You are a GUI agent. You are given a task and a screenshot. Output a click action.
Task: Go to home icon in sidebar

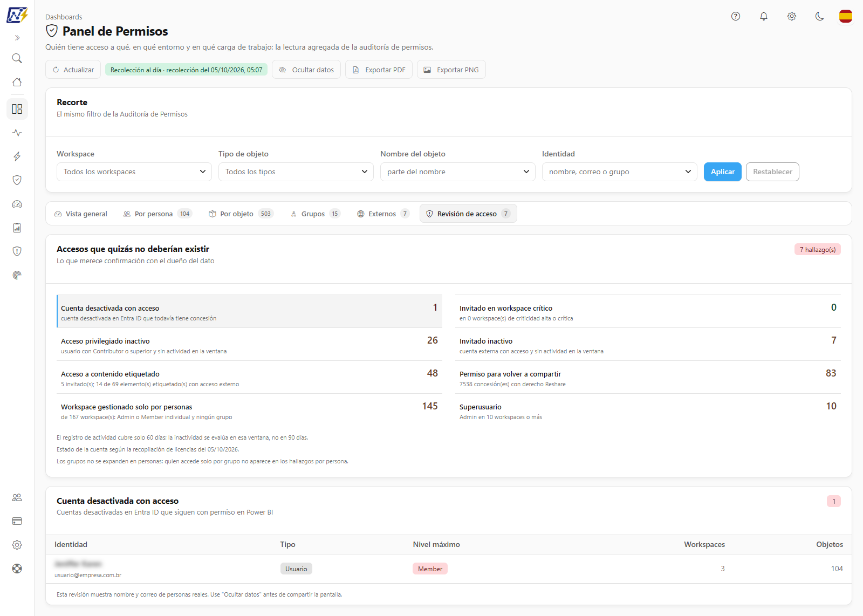[x=17, y=82]
